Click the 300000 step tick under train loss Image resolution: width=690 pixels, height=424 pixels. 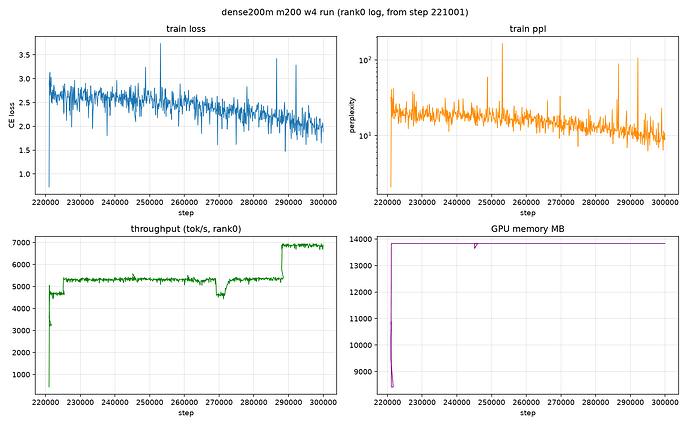pos(323,202)
